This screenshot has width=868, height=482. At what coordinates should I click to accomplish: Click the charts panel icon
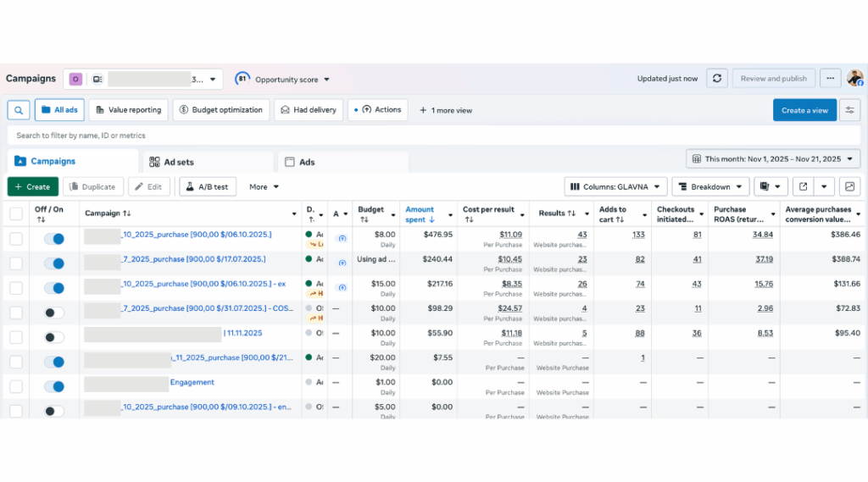tap(849, 186)
